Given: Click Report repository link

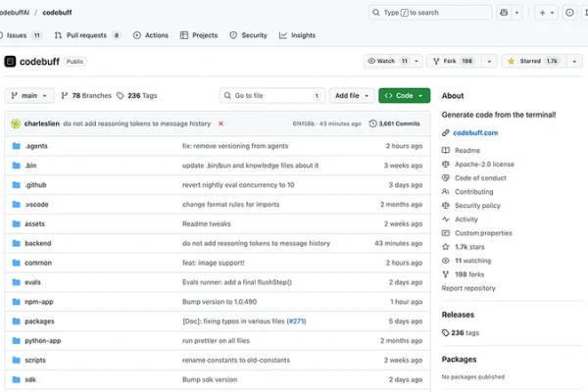Looking at the screenshot, I should tap(468, 288).
